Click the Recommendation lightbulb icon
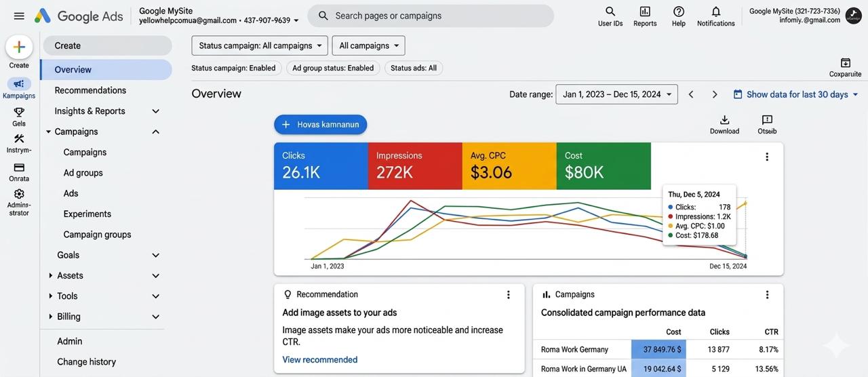 (288, 294)
